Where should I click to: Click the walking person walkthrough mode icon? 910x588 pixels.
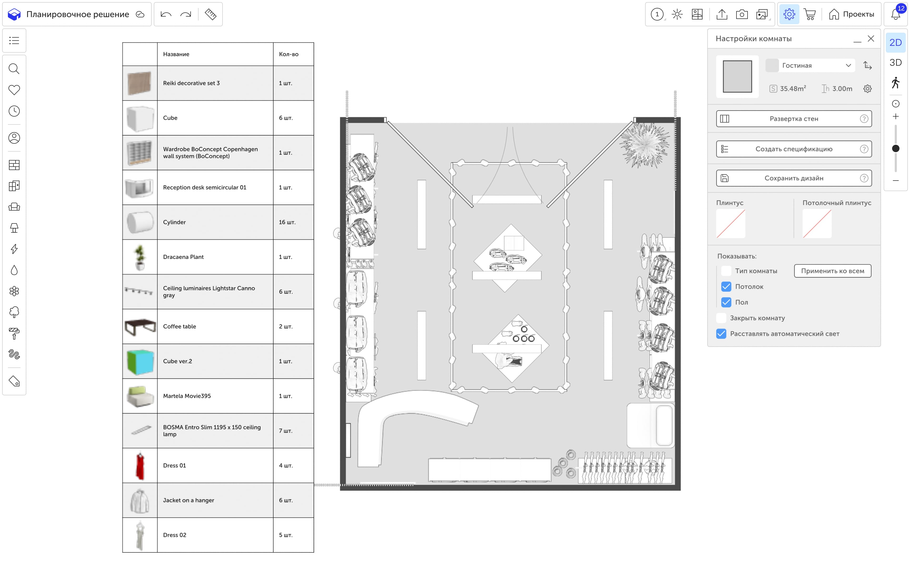(x=896, y=83)
